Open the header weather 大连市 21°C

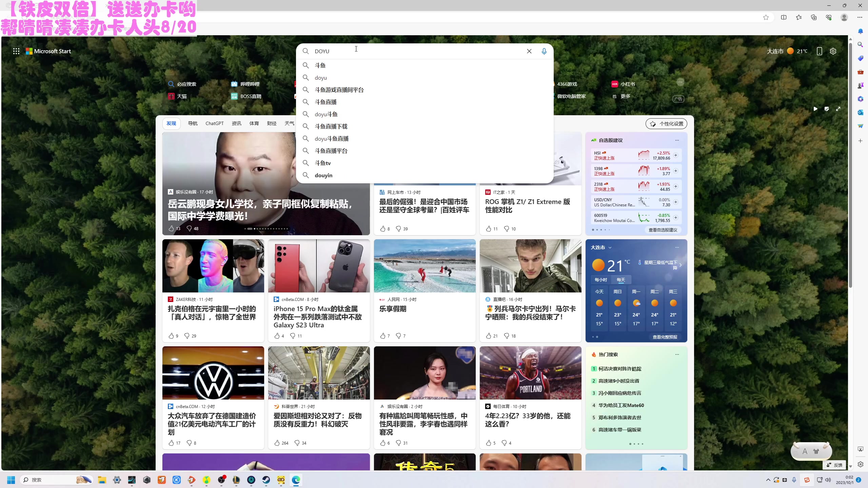point(787,51)
